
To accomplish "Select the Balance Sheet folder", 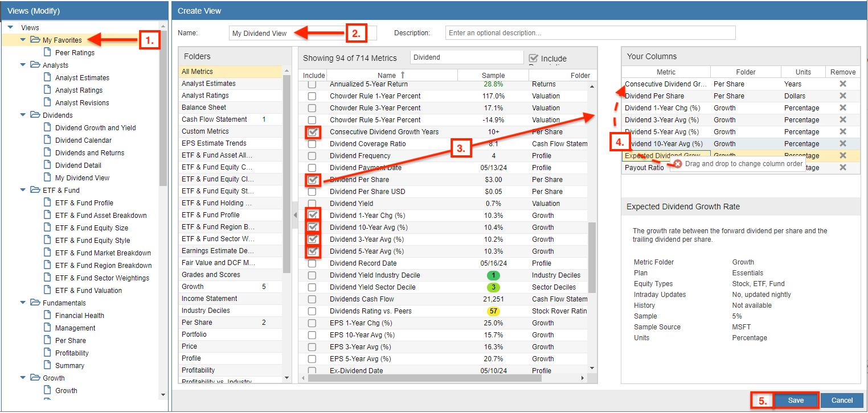I will [230, 108].
